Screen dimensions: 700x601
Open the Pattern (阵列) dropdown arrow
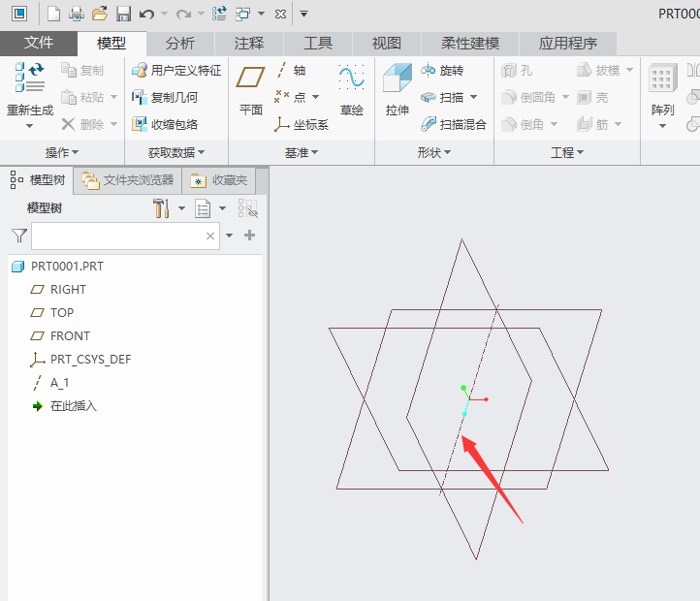click(662, 126)
